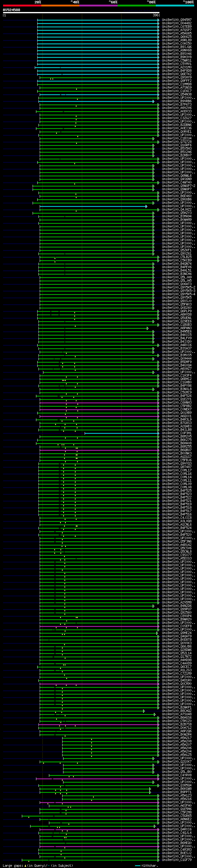Click the UniRef100_C4M3M3 entry

point(177,850)
